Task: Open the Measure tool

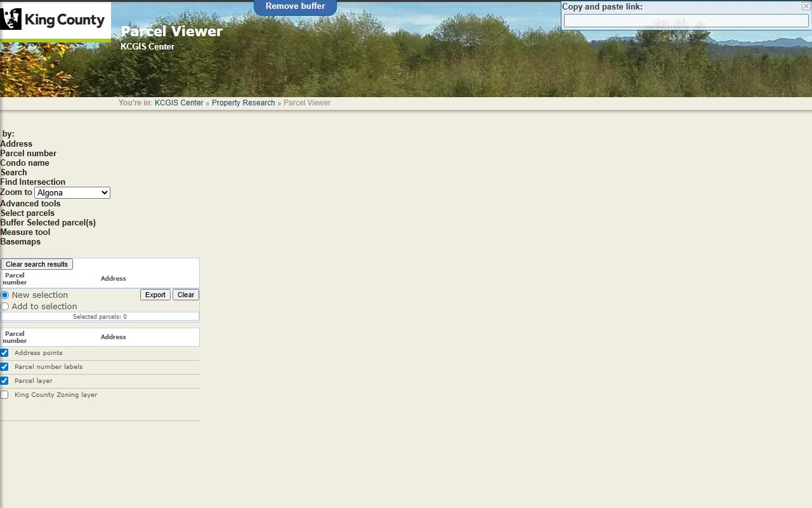Action: (25, 232)
